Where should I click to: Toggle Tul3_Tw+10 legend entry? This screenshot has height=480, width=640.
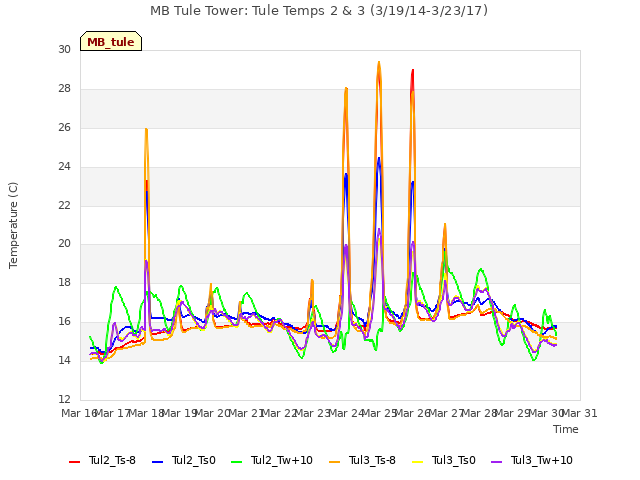pyautogui.click(x=532, y=460)
